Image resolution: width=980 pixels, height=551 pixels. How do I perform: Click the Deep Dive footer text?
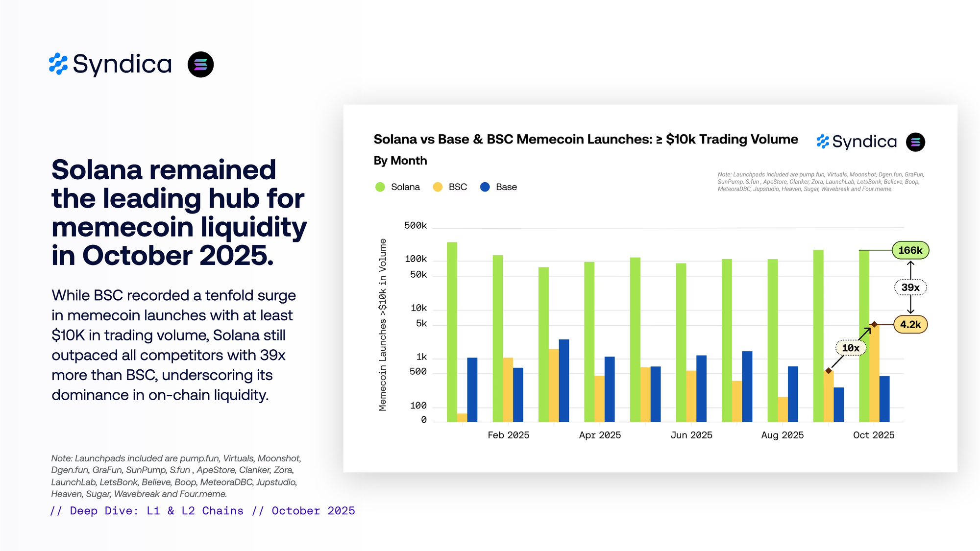[x=202, y=511]
